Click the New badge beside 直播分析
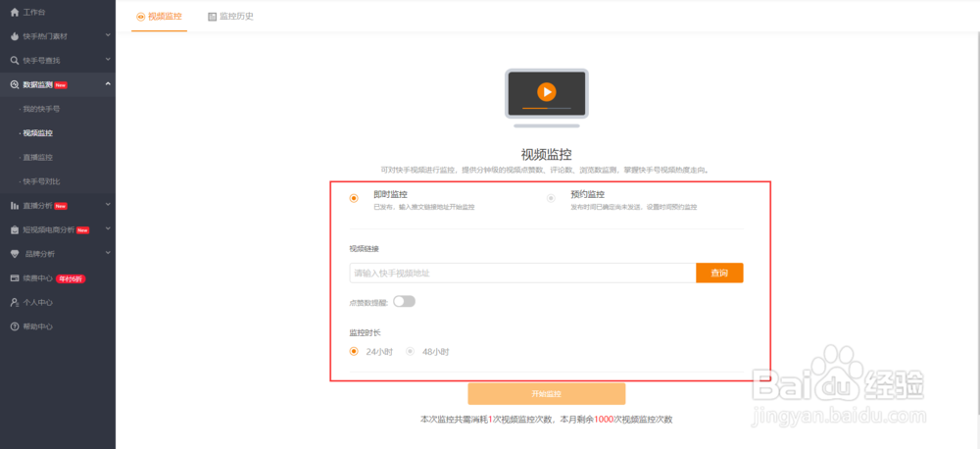 coord(61,206)
